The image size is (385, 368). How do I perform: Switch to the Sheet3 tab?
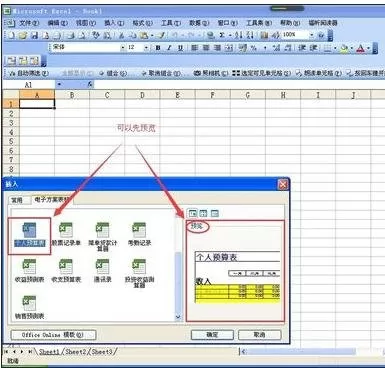click(x=103, y=352)
